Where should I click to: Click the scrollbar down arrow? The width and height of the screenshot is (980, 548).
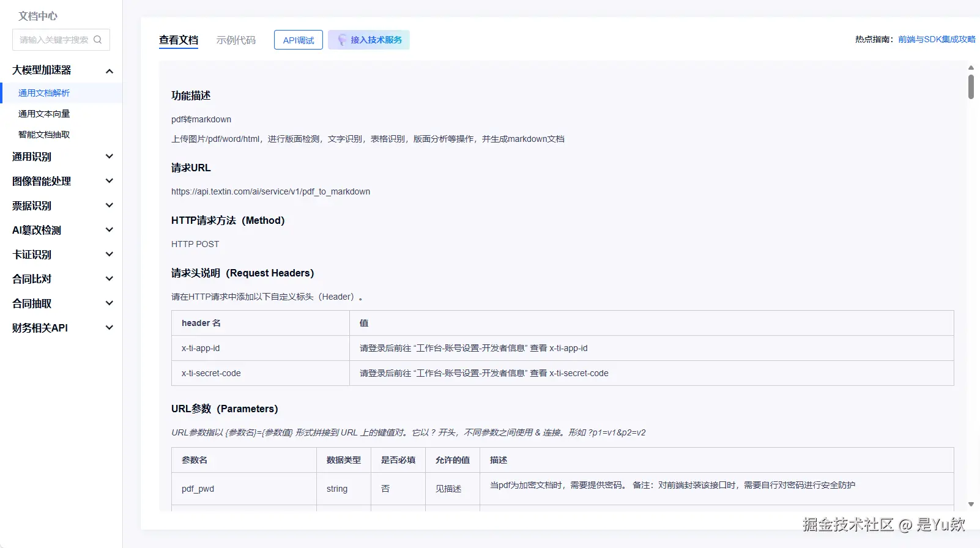pyautogui.click(x=971, y=505)
